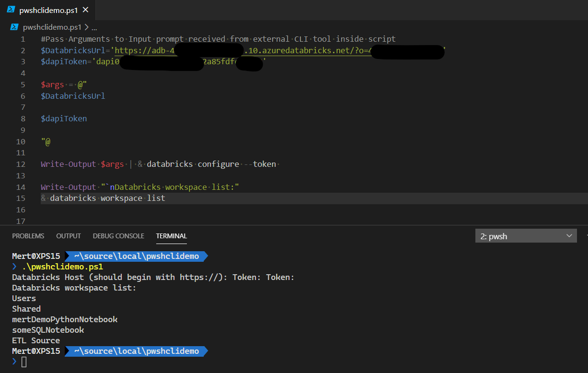Click the $dapiToken variable on line 8
This screenshot has width=588, height=373.
[x=63, y=118]
